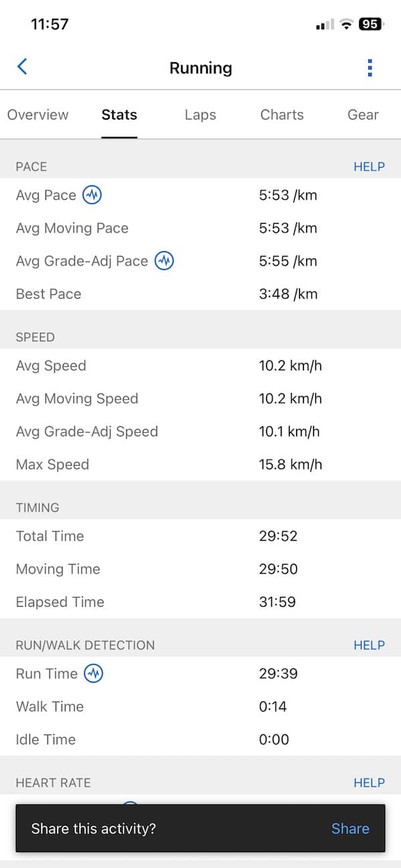
Task: Open HELP for Heart Rate section
Action: (x=369, y=782)
